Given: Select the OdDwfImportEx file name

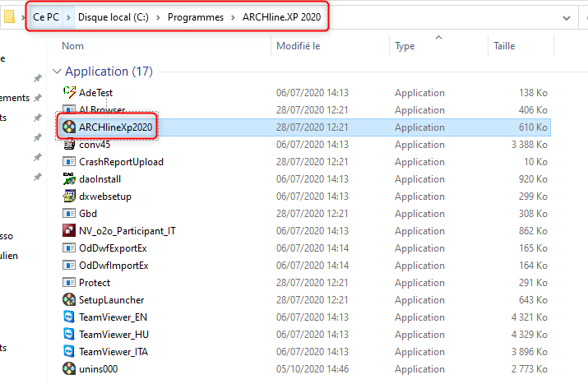Looking at the screenshot, I should point(113,265).
